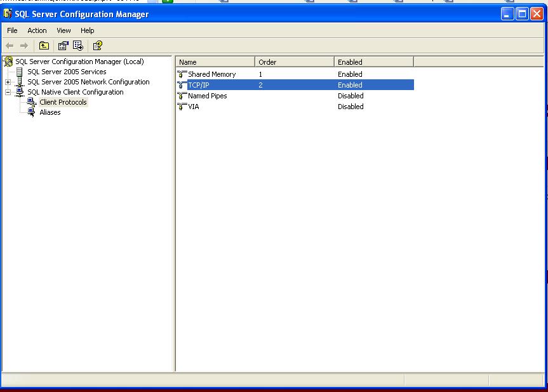
Task: Click order value 2 for TCP/IP
Action: (260, 85)
